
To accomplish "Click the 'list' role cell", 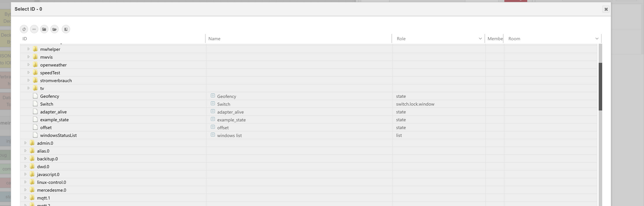I will 399,136.
